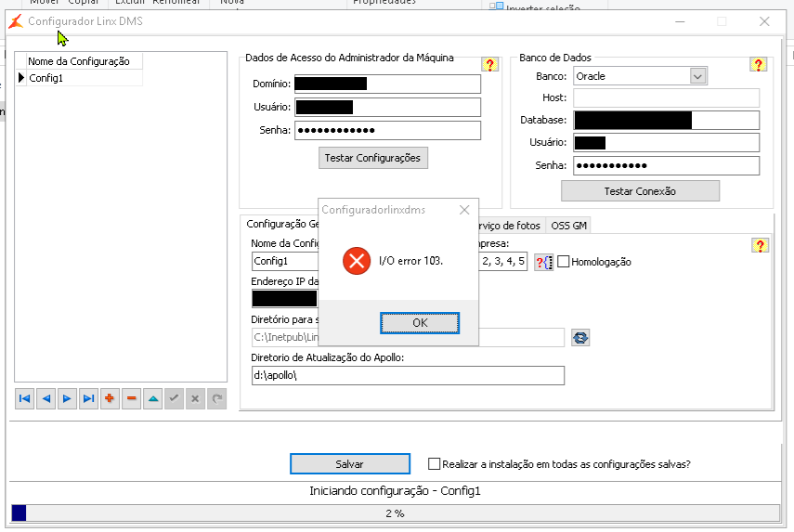Click the admin Senha password field
Viewport: 794px width, 532px height.
387,131
